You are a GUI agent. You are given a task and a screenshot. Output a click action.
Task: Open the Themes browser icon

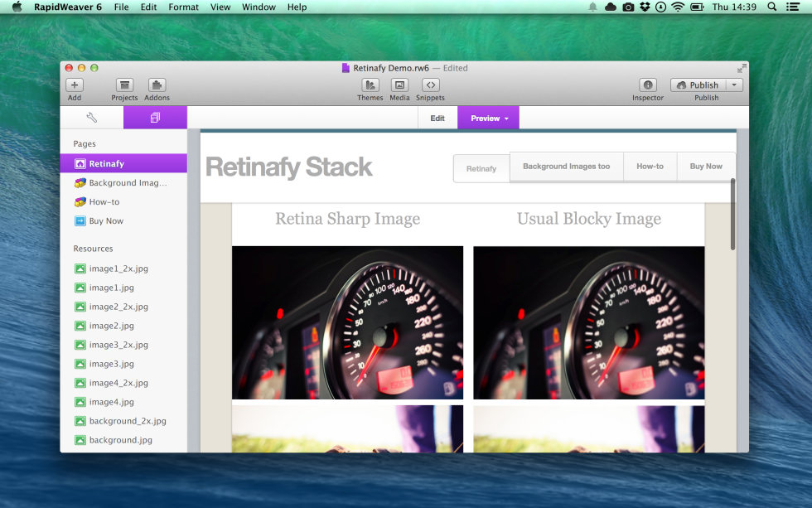click(370, 85)
